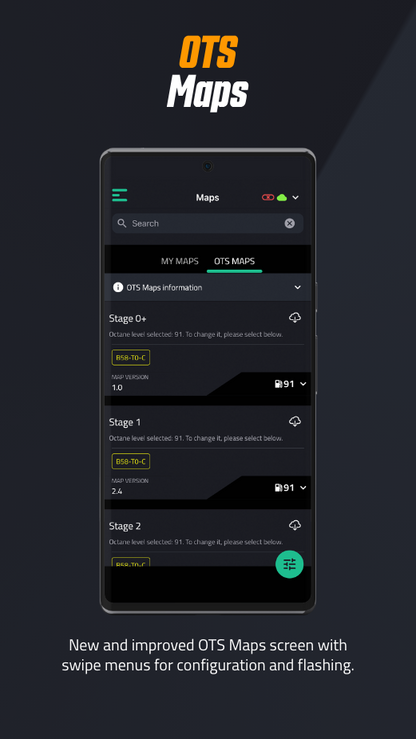The image size is (416, 739).
Task: Switch to the MY MAPS tab
Action: 179,261
